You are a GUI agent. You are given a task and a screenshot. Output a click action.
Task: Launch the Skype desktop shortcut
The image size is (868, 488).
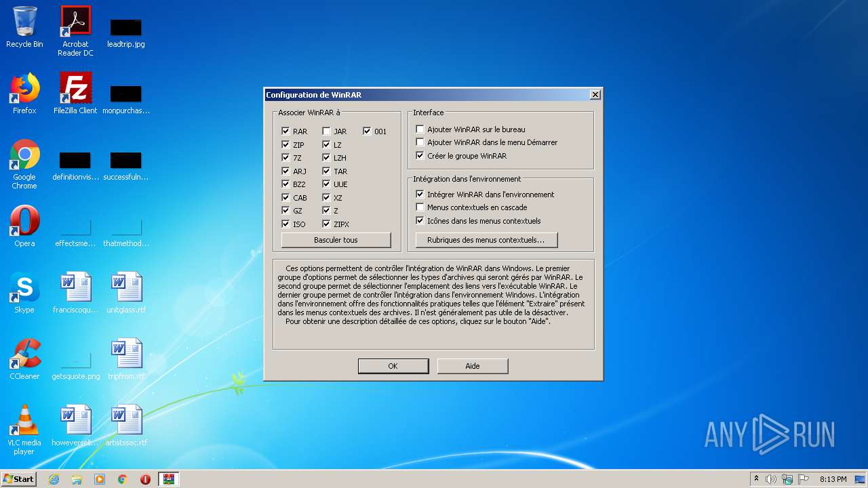coord(24,293)
